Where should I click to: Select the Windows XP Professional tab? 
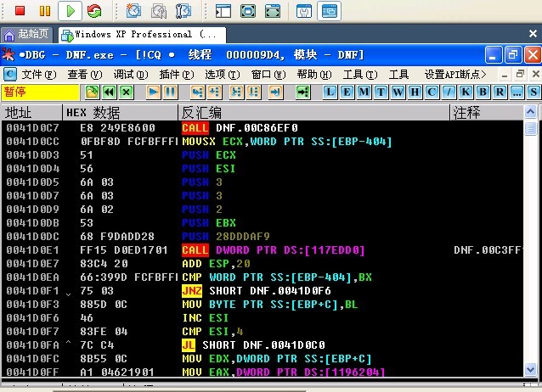pyautogui.click(x=143, y=34)
